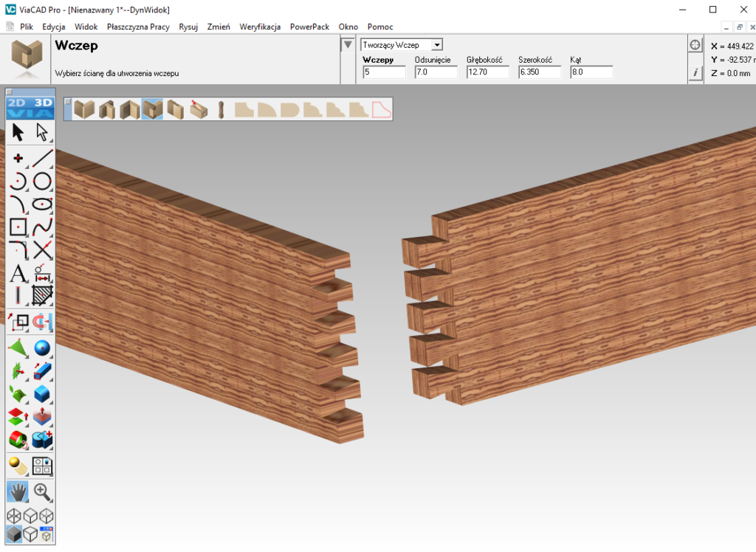The image size is (756, 552).
Task: Switch to shaded solid cube display mode
Action: click(14, 534)
